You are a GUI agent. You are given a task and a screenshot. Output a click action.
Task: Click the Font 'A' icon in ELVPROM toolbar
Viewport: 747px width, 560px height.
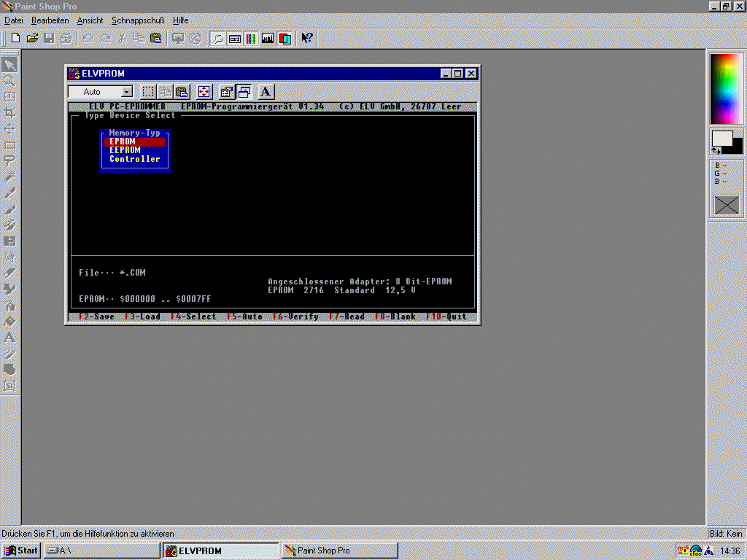[266, 91]
